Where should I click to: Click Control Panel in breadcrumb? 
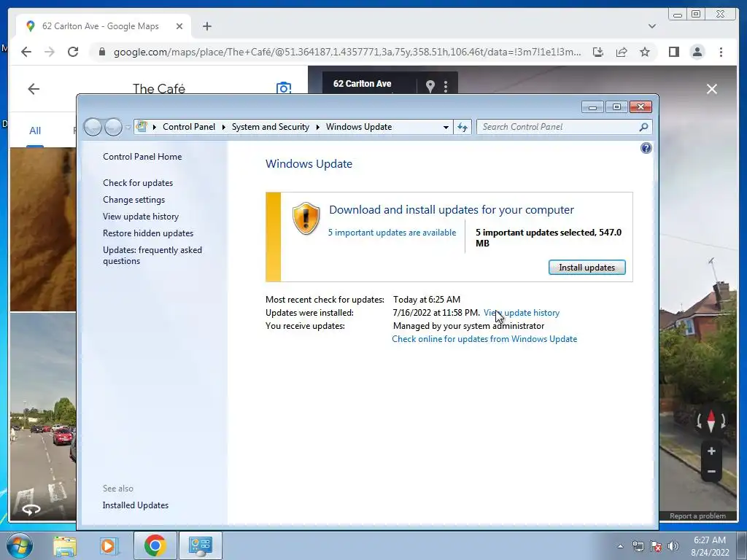click(189, 127)
